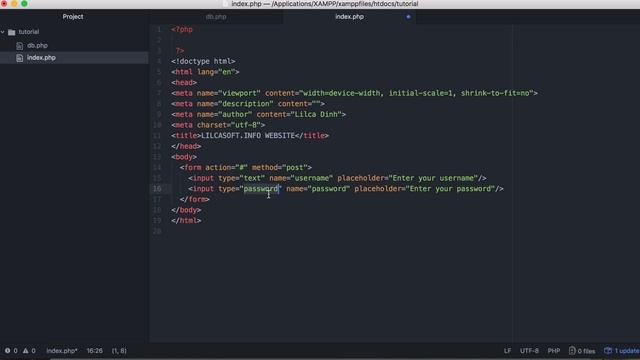Click the closing </html> tag
Viewport: 640px width, 360px height.
coord(186,220)
